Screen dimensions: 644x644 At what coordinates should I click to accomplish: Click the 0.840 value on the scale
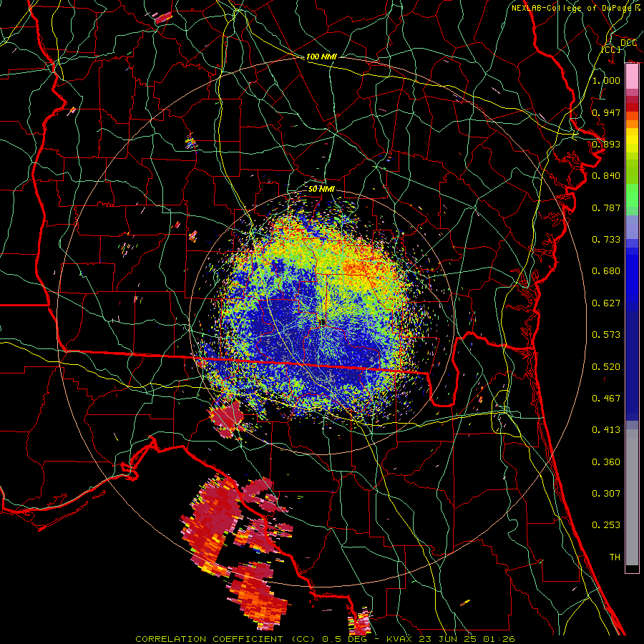606,176
